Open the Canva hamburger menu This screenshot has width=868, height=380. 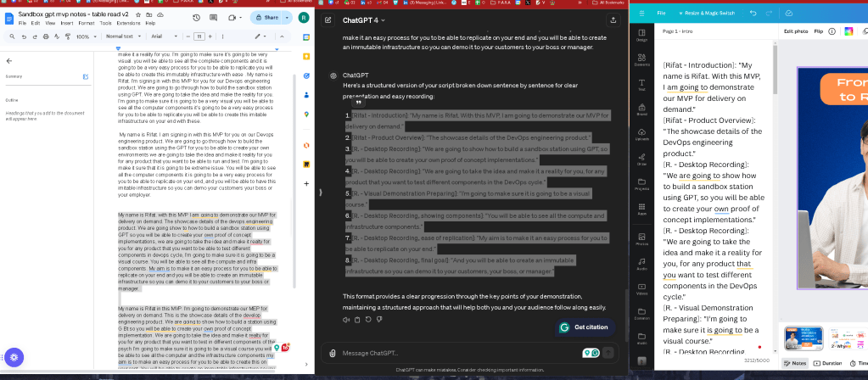(x=641, y=13)
